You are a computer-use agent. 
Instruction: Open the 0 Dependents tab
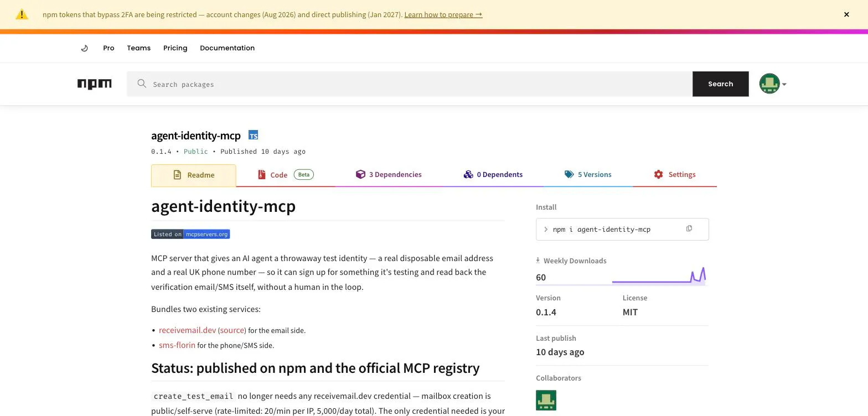(493, 175)
